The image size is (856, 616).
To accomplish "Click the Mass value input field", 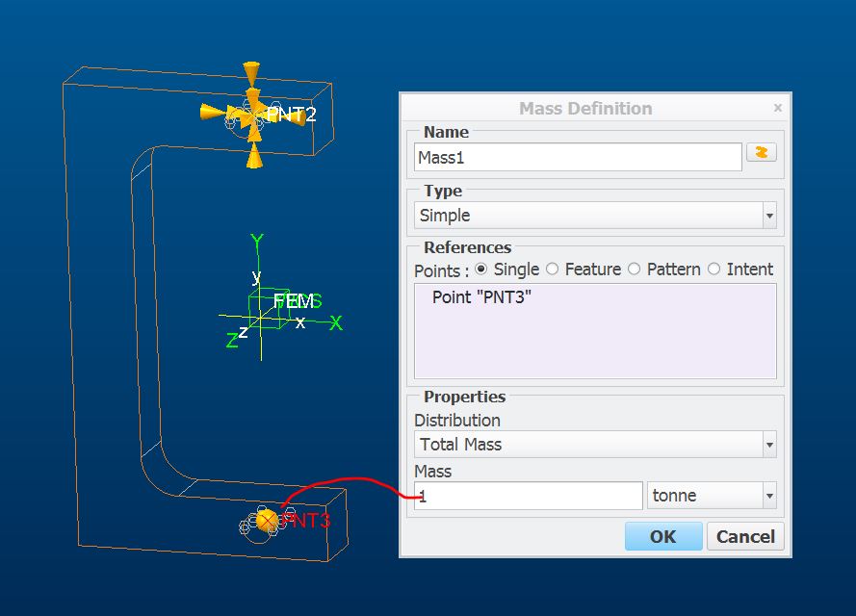I will pos(528,496).
